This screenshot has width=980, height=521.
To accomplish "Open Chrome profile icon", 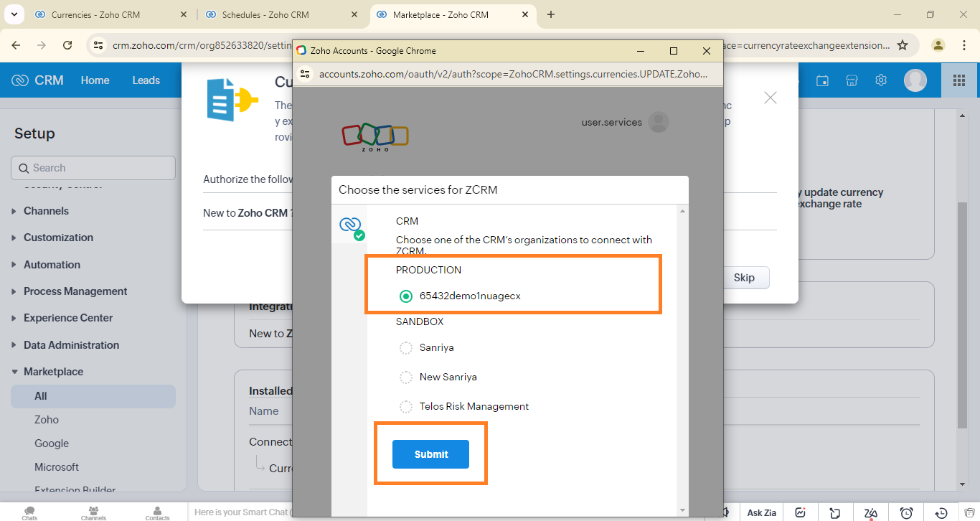I will (938, 45).
